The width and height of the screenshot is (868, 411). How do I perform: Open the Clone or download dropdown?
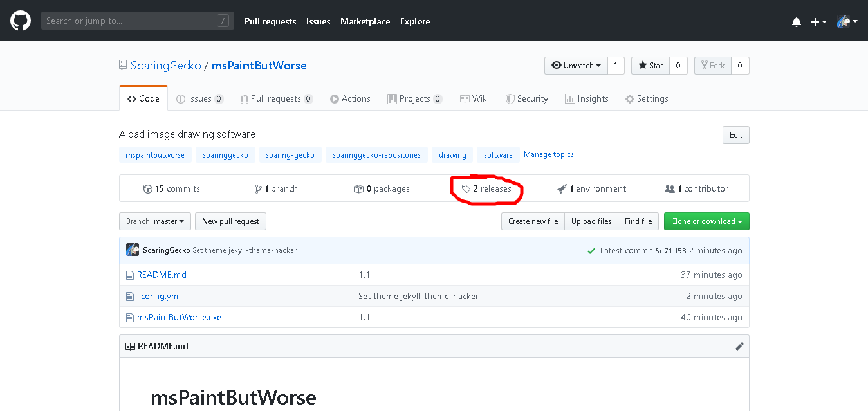click(x=706, y=221)
